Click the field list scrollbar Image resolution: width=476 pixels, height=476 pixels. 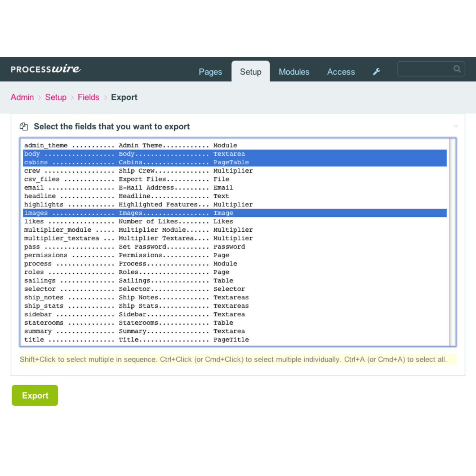tap(452, 242)
